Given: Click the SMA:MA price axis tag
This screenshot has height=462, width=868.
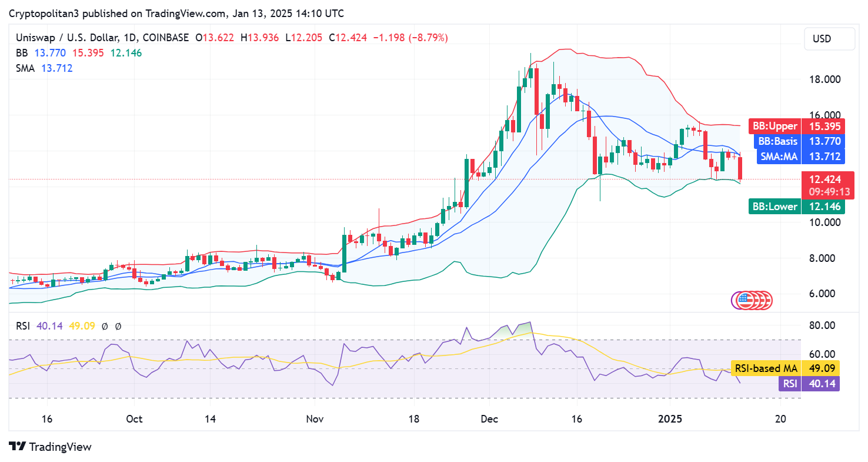Looking at the screenshot, I should click(x=800, y=157).
